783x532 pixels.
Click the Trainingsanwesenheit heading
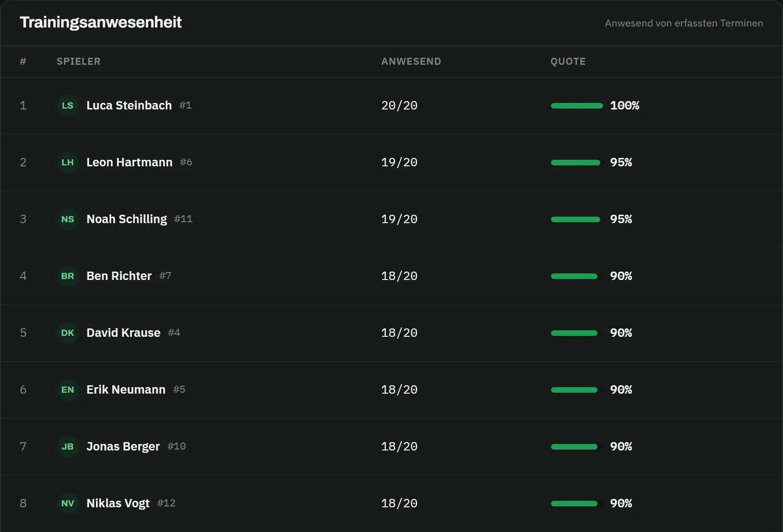click(x=101, y=22)
